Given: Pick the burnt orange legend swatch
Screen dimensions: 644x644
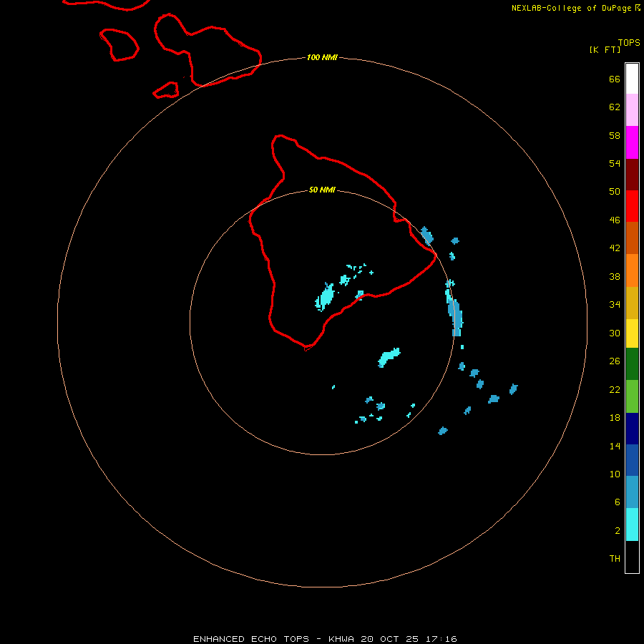Looking at the screenshot, I should click(632, 238).
